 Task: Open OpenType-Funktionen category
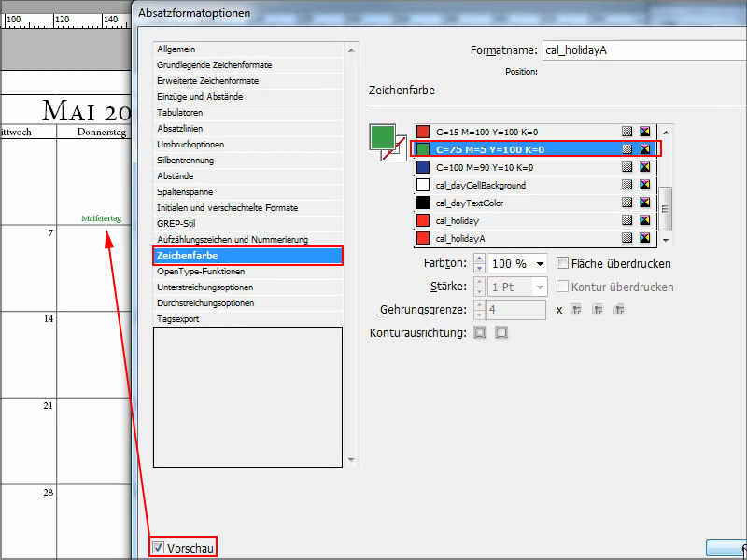click(x=247, y=272)
